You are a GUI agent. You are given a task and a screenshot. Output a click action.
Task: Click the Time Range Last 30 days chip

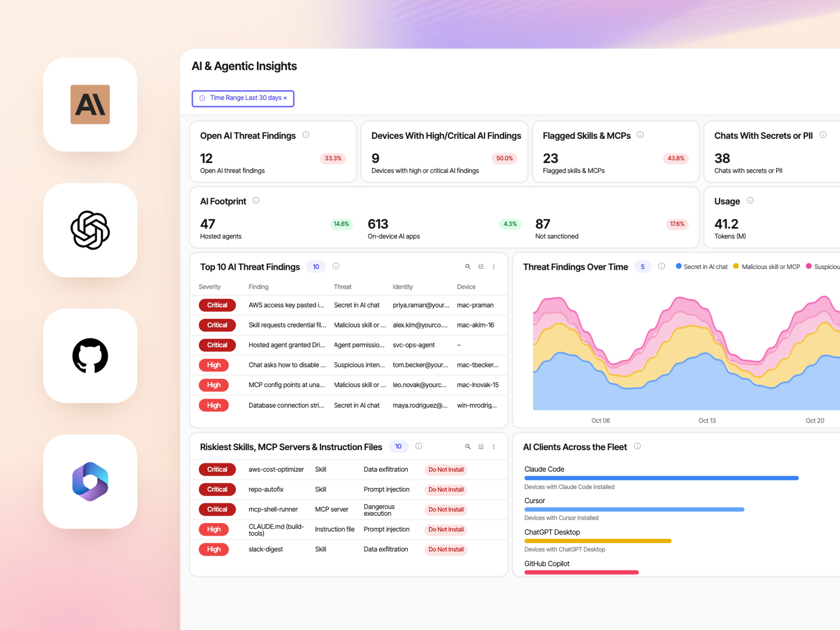243,98
